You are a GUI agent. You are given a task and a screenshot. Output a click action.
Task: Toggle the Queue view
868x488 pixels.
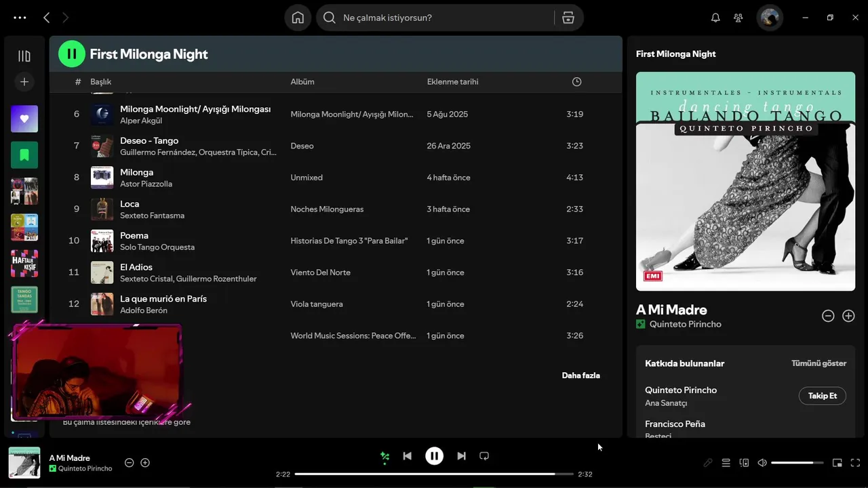pos(726,463)
